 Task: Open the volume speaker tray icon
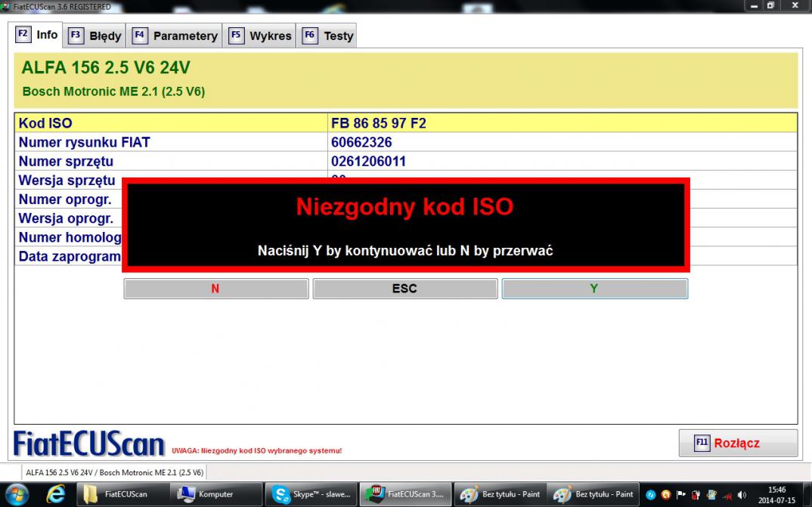742,495
